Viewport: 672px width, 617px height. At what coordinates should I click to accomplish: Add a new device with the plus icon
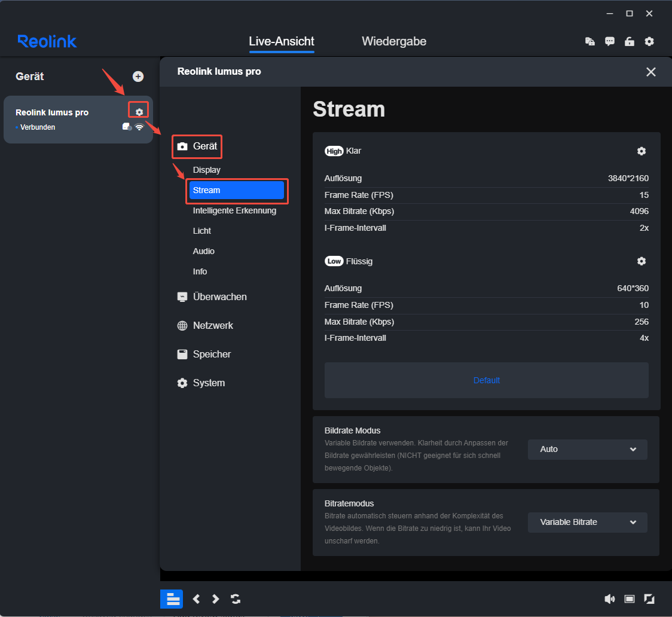pyautogui.click(x=138, y=77)
